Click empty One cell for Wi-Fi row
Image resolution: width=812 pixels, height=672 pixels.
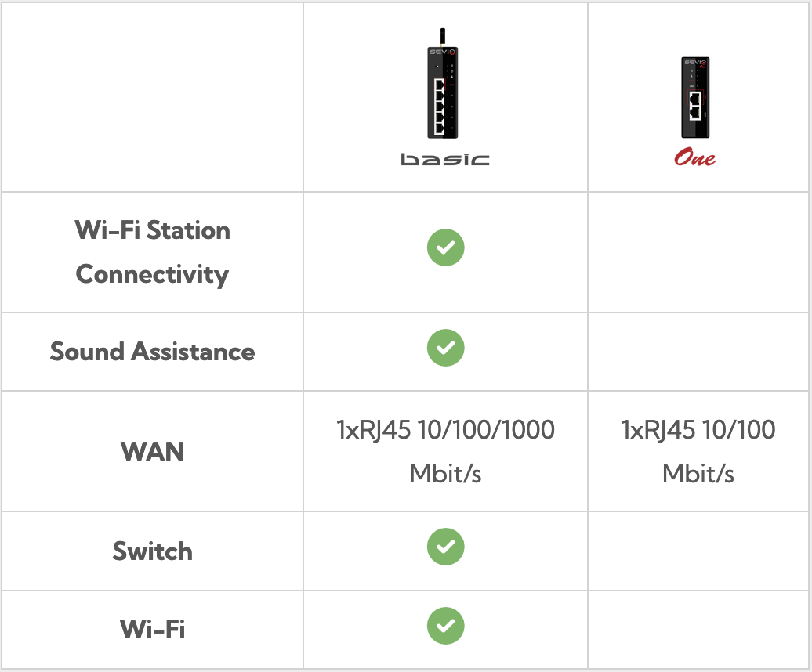tap(698, 630)
